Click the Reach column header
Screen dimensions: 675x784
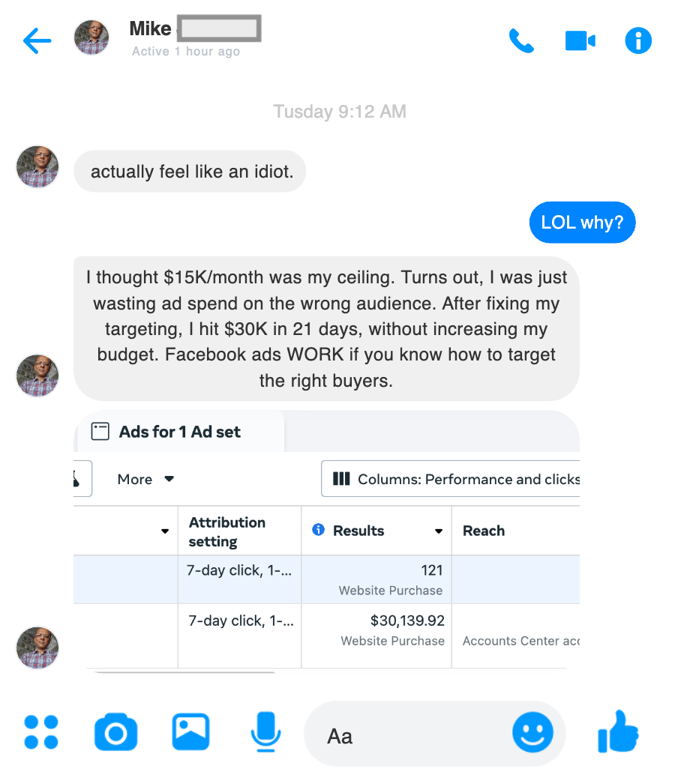tap(484, 531)
